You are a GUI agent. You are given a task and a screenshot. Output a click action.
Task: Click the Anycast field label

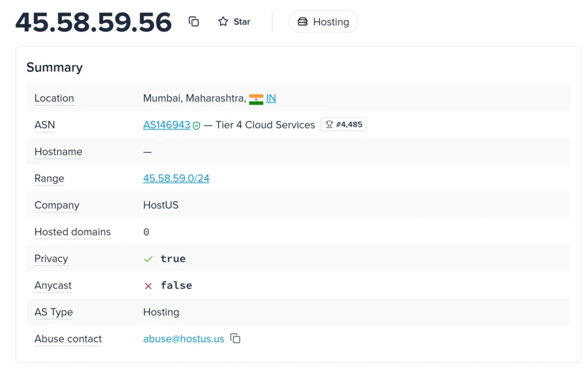click(53, 285)
